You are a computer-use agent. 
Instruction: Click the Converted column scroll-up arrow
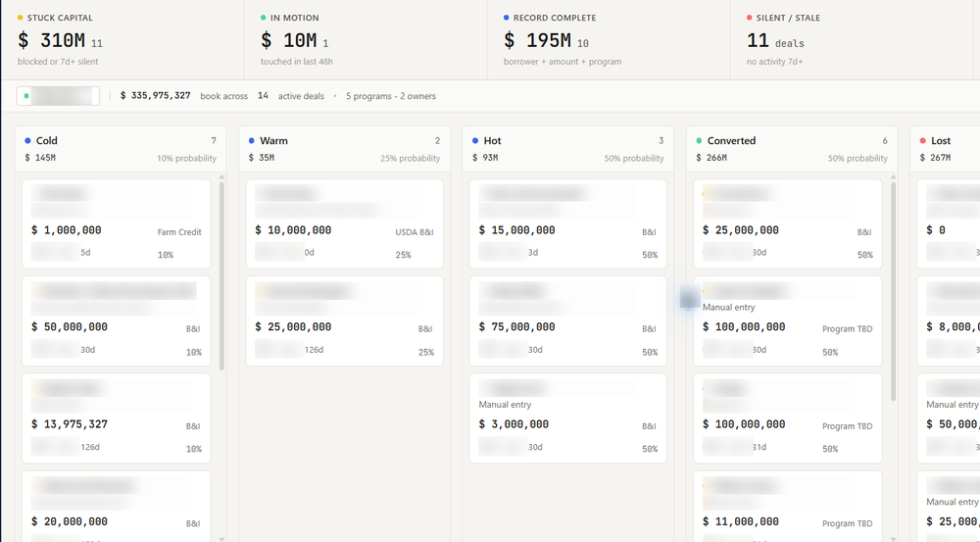[x=893, y=177]
